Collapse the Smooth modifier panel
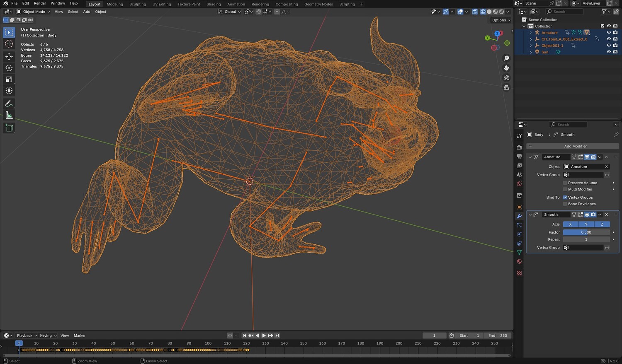Image resolution: width=622 pixels, height=364 pixels. pyautogui.click(x=530, y=215)
